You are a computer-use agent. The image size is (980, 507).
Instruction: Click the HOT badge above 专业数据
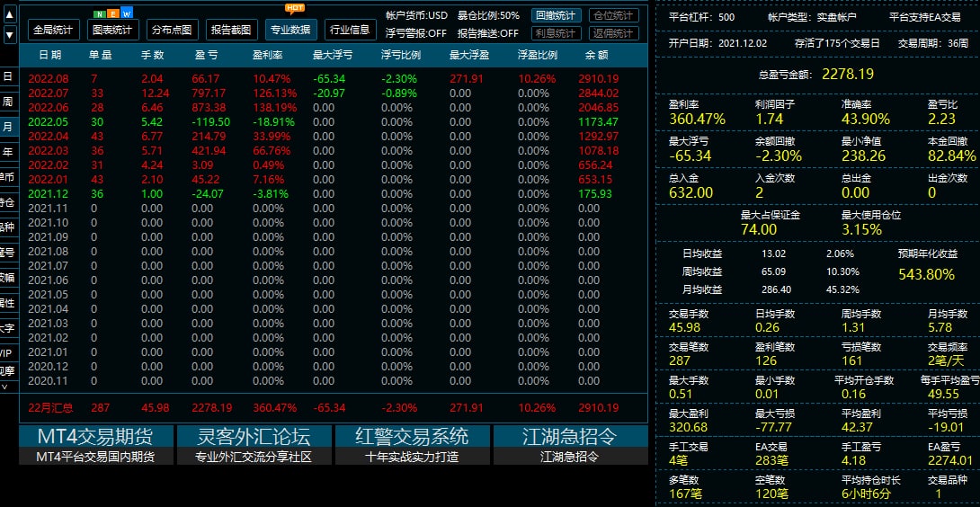(x=295, y=8)
